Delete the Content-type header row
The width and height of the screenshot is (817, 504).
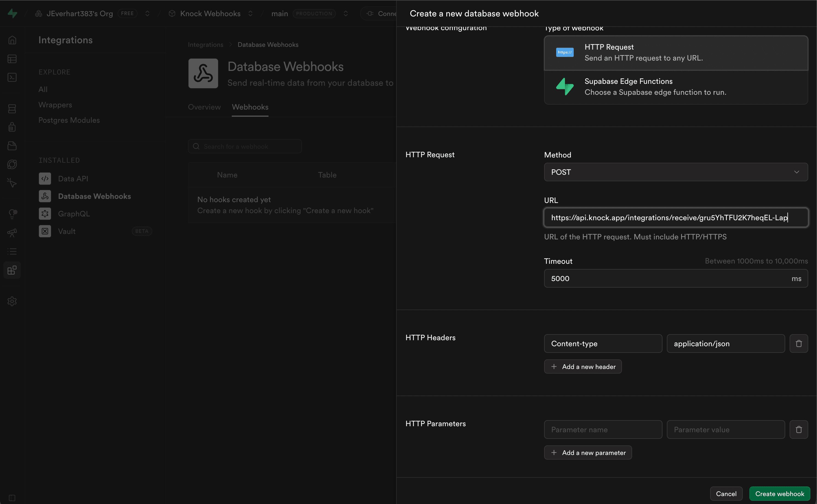coord(798,343)
